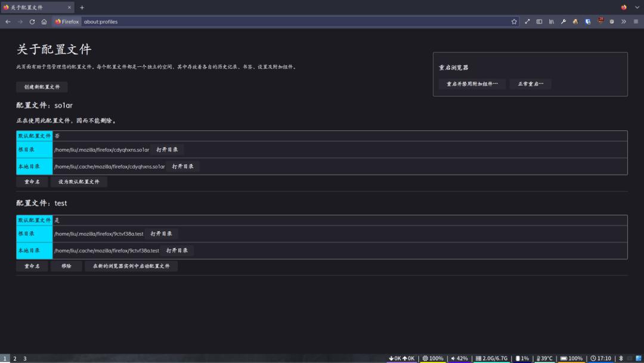Click 设为默认配置文件 for so1ar

(x=79, y=181)
